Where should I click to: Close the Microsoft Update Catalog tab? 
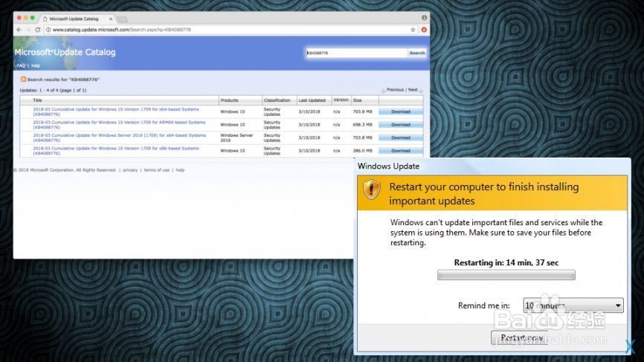[111, 19]
